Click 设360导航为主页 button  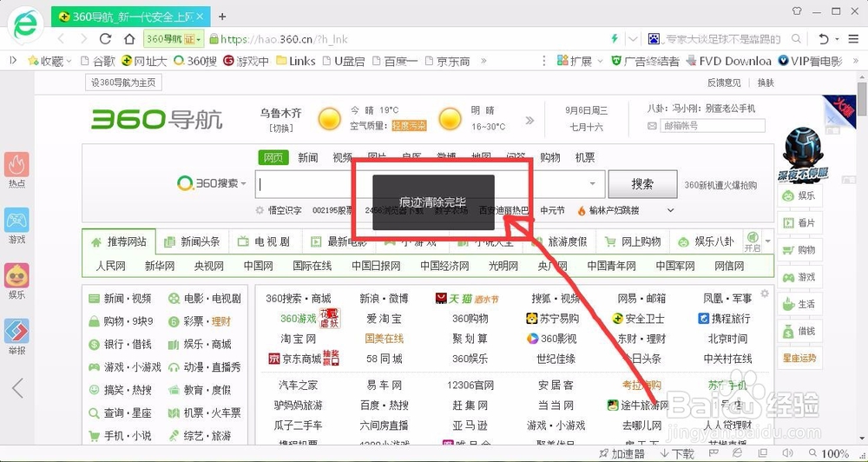[x=123, y=83]
